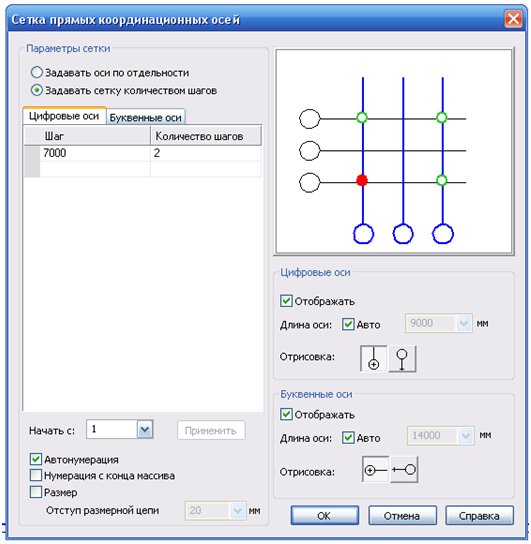Click top-left green grid node in preview
Image resolution: width=531 pixels, height=544 pixels.
click(x=362, y=118)
